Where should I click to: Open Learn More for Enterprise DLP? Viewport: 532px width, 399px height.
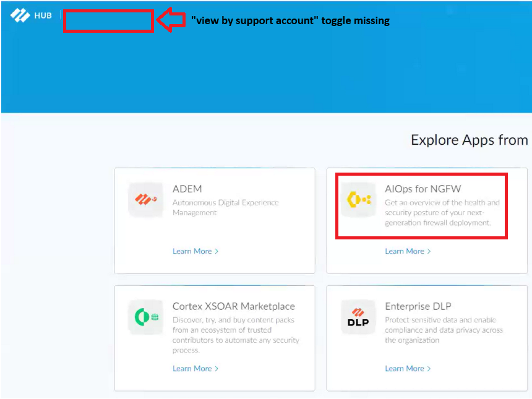click(x=406, y=369)
